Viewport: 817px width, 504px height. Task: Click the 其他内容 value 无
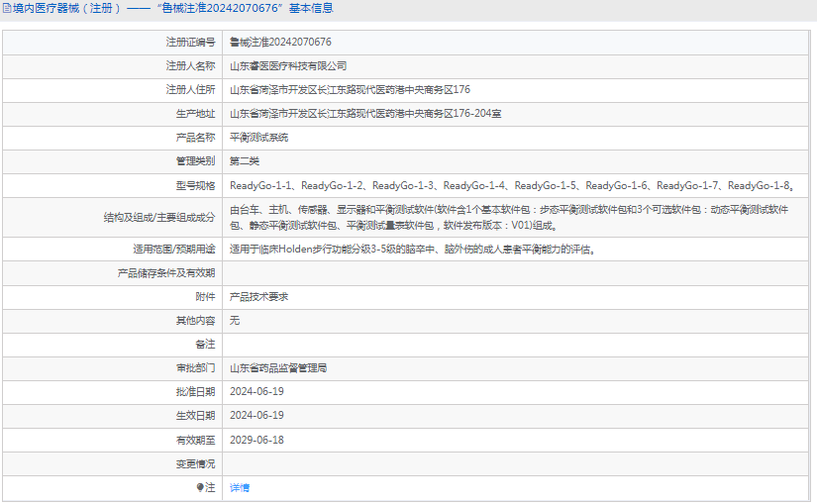235,321
